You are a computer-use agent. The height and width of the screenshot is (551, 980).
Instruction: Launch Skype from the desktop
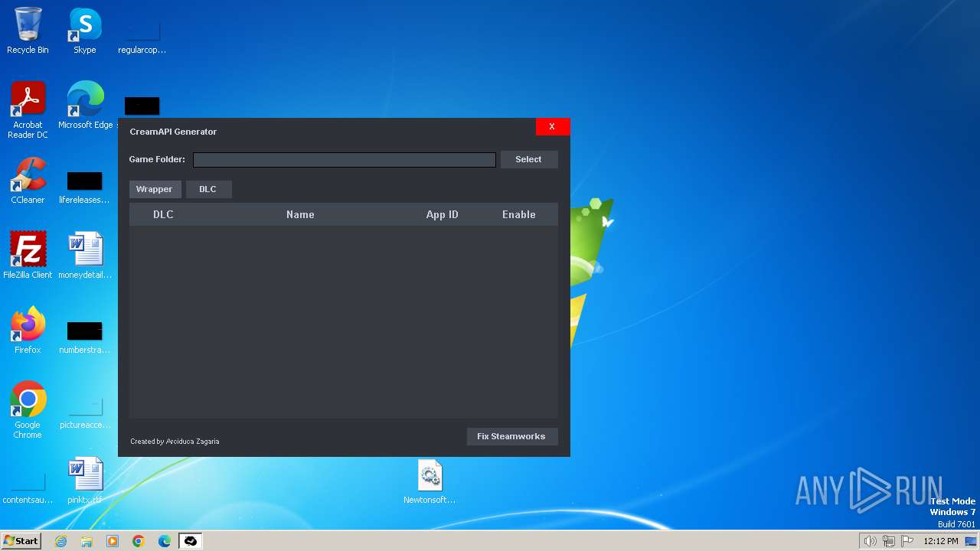coord(85,31)
